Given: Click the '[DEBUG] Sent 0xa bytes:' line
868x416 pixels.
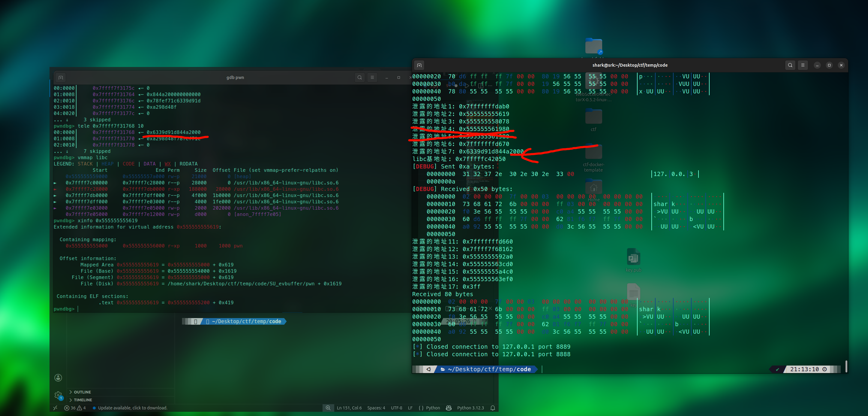Looking at the screenshot, I should coord(454,167).
